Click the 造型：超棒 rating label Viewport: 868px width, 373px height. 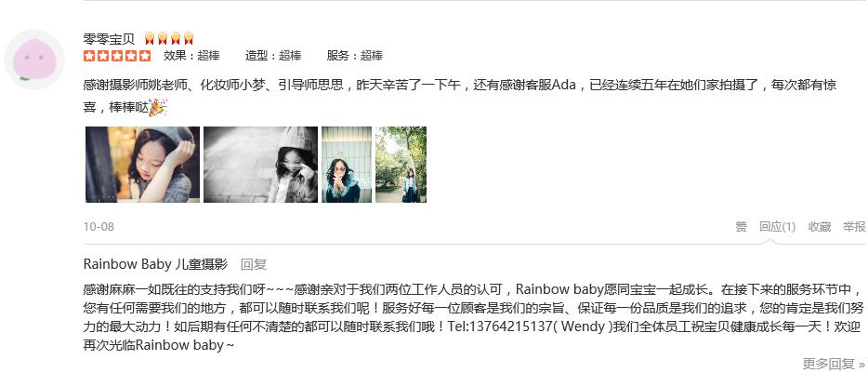(273, 56)
